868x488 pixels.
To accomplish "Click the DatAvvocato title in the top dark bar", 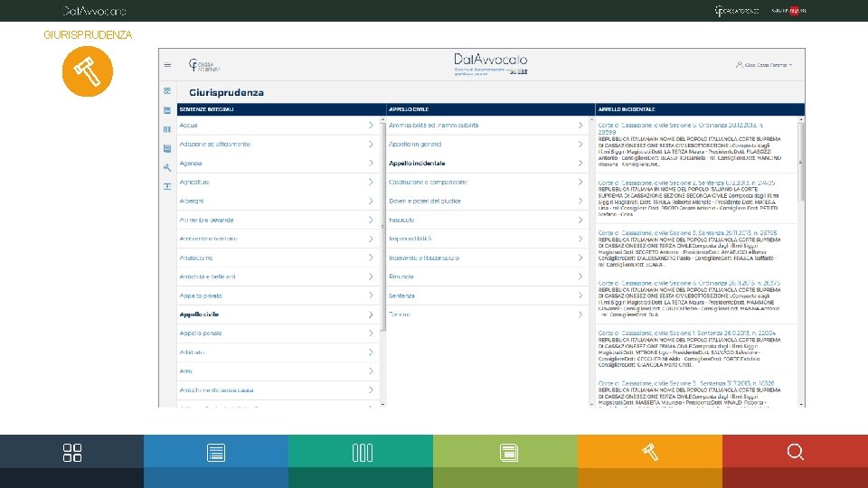I will 94,11.
